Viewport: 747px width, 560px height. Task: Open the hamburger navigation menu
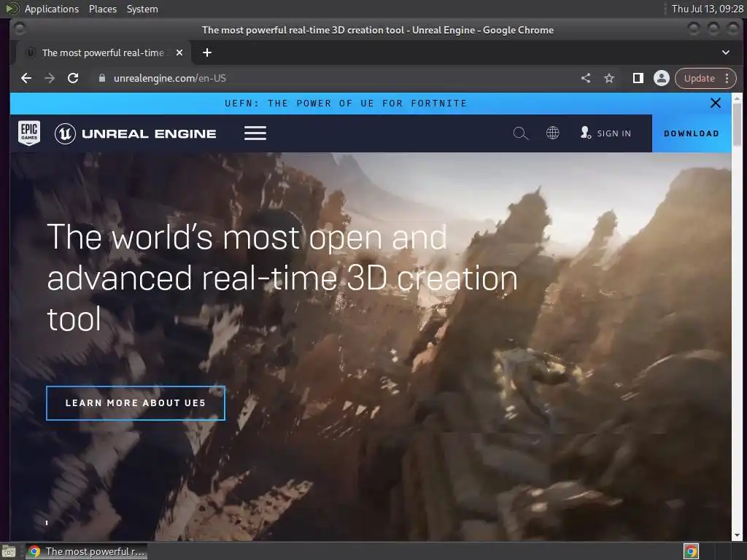pos(255,133)
